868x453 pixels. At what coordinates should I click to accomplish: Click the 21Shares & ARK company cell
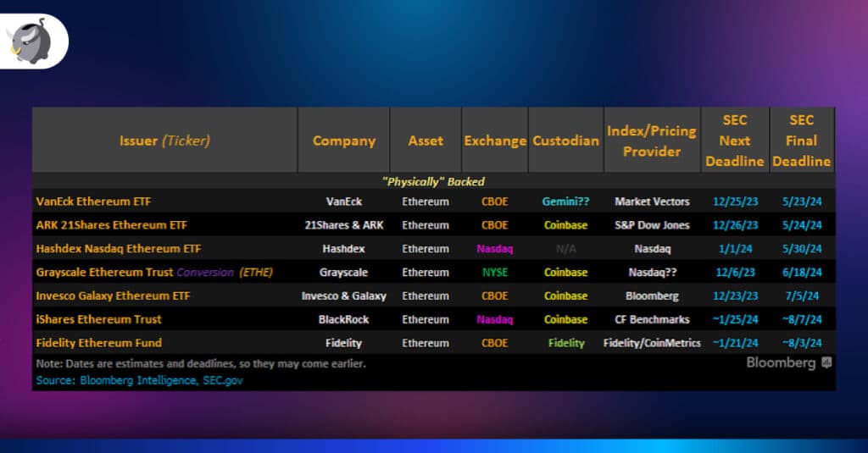(344, 225)
